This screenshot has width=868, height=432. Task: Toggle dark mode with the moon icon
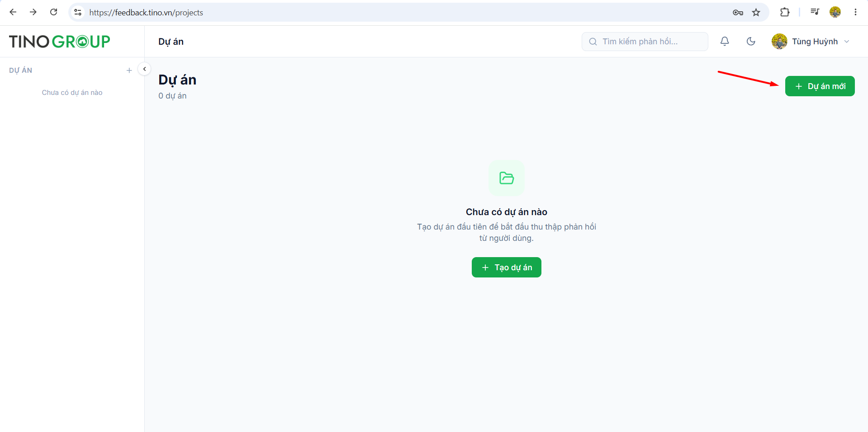coord(751,42)
